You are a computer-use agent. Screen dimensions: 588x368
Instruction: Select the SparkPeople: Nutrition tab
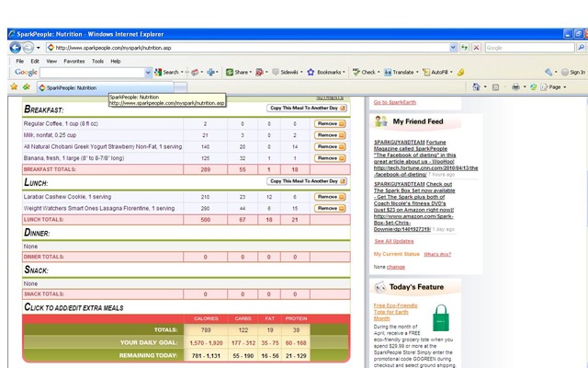click(x=106, y=88)
